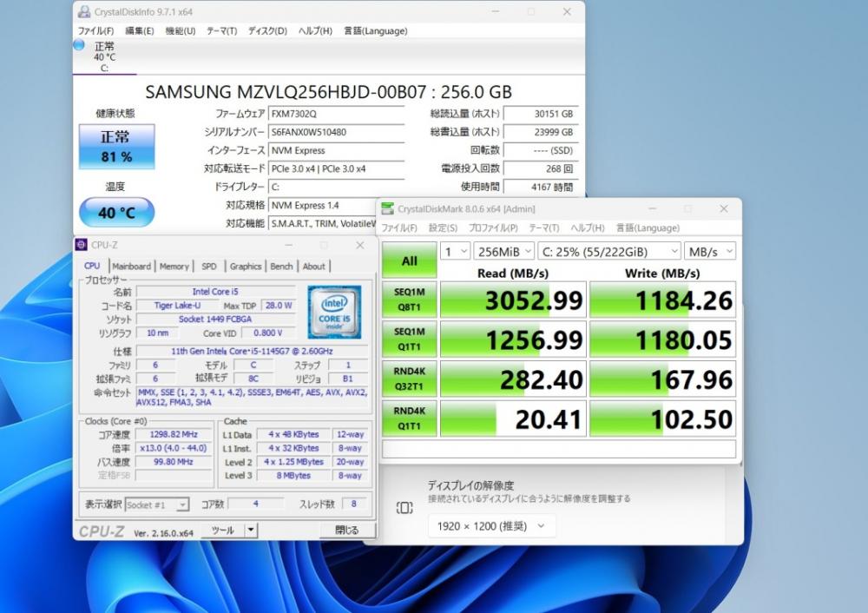Click interface field NVM Express
868x613 pixels.
(337, 150)
